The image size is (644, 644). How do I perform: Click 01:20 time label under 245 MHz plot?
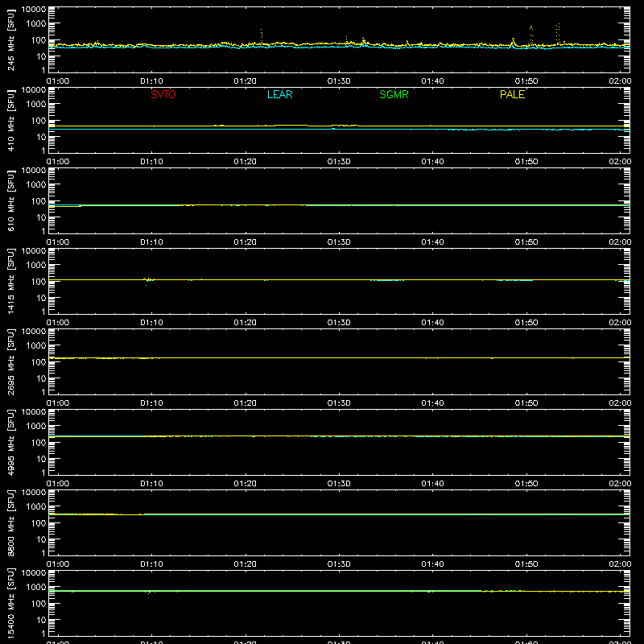[246, 81]
